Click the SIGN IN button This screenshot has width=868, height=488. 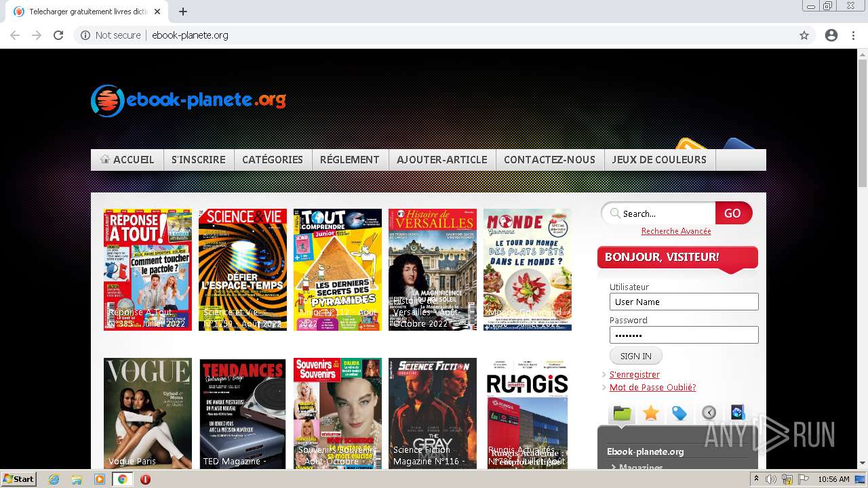635,356
